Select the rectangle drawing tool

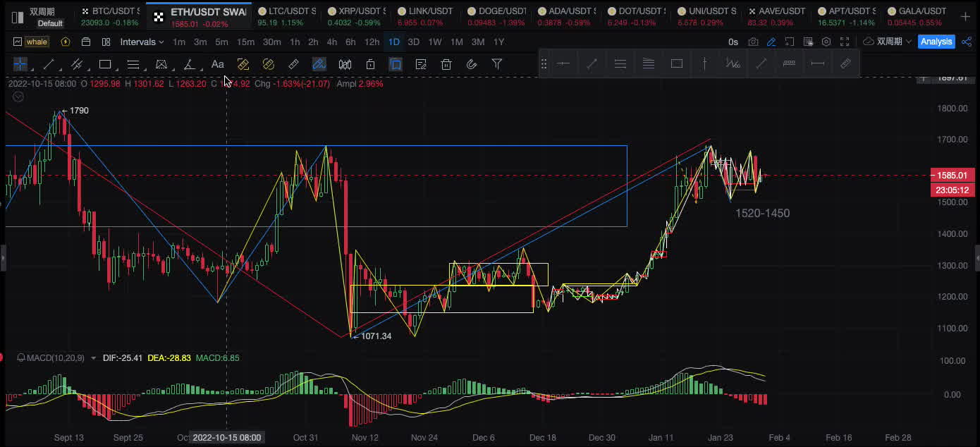105,65
